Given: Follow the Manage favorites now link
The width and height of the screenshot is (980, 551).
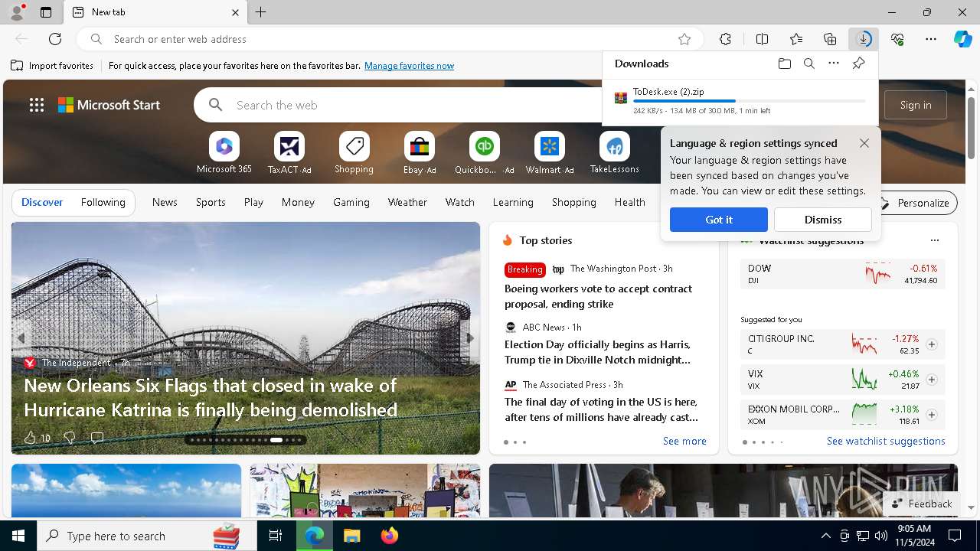Looking at the screenshot, I should click(409, 66).
